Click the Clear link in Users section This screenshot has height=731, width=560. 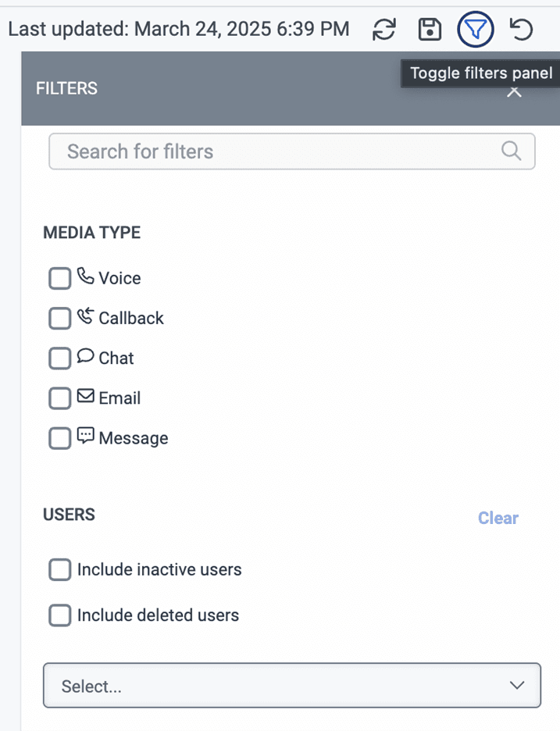click(498, 518)
